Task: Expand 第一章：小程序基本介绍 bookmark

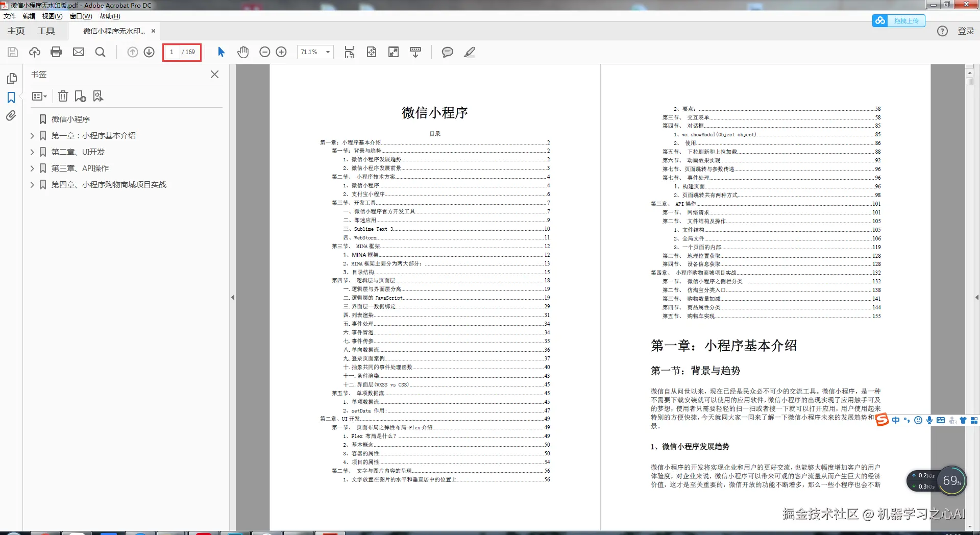Action: click(32, 136)
